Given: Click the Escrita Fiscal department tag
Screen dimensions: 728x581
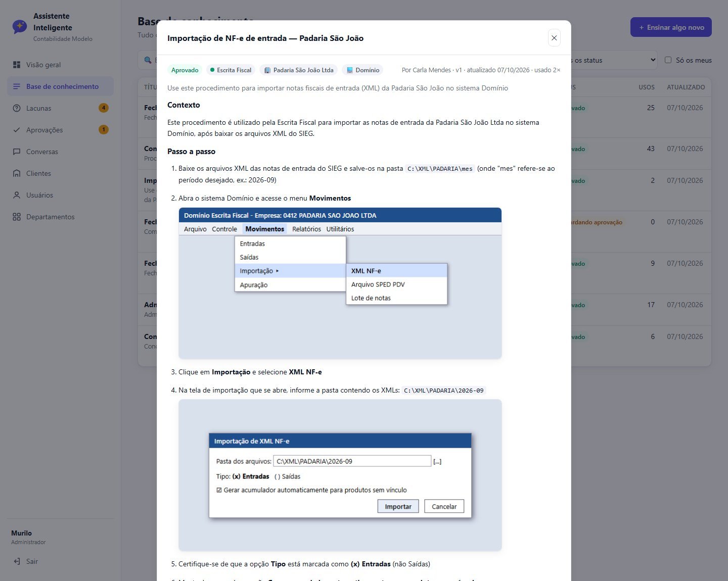Looking at the screenshot, I should [231, 70].
